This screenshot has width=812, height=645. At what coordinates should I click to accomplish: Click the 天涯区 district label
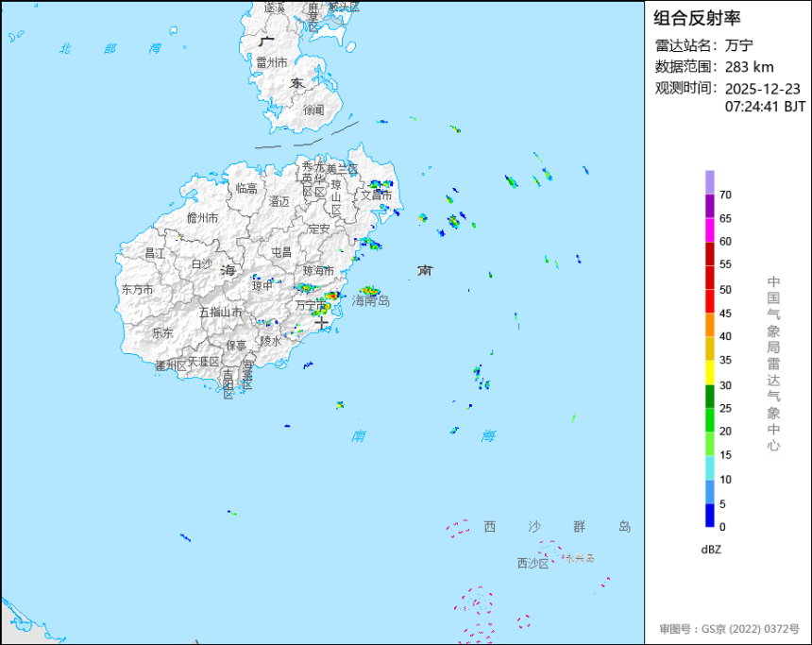coord(204,361)
